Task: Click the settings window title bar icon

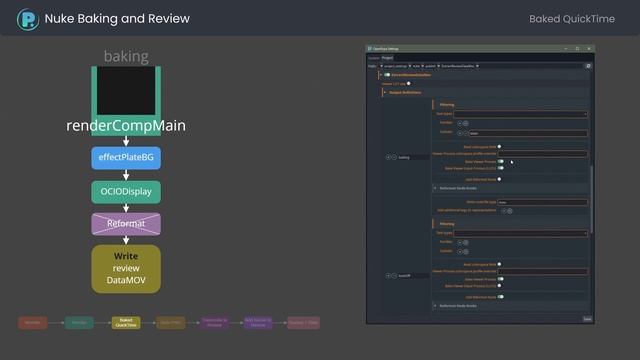Action: click(x=370, y=49)
